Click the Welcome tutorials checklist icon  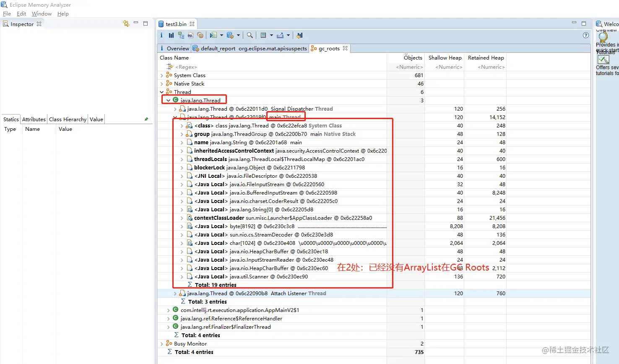(x=603, y=60)
